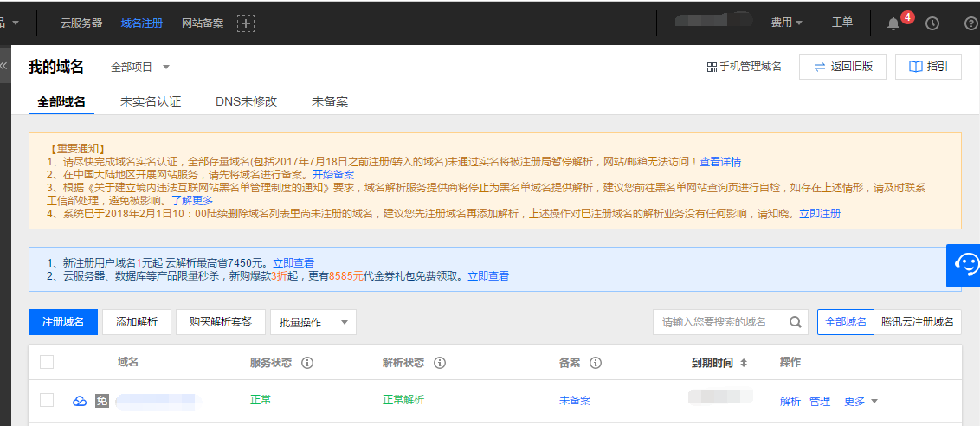Open 手机管理域名 QR option

pyautogui.click(x=745, y=67)
